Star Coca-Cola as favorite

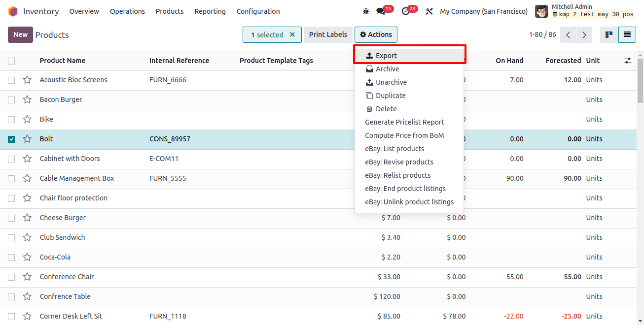pos(27,257)
